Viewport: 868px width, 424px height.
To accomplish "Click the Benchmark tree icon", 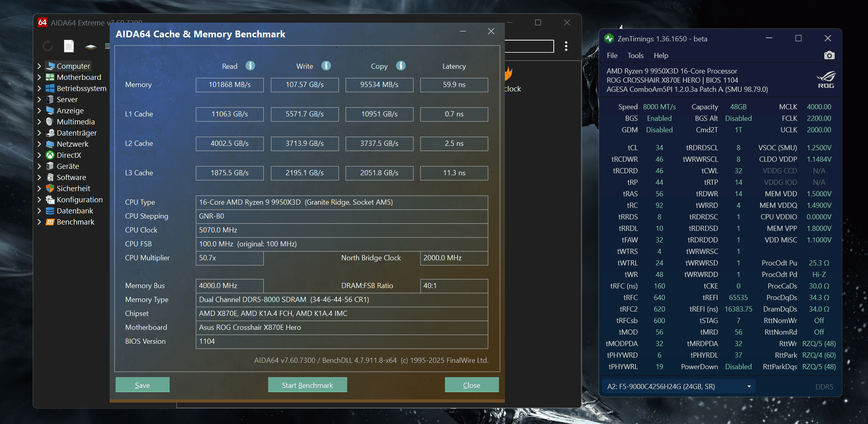I will click(x=50, y=222).
